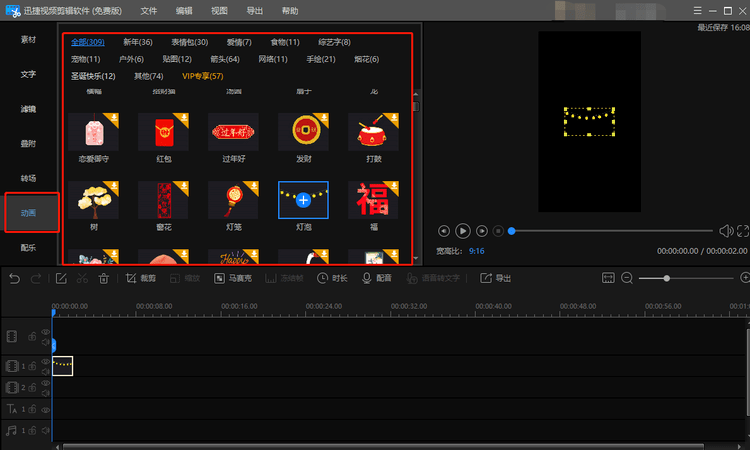The height and width of the screenshot is (450, 750).
Task: Switch to 文字 sidebar tab
Action: (28, 74)
